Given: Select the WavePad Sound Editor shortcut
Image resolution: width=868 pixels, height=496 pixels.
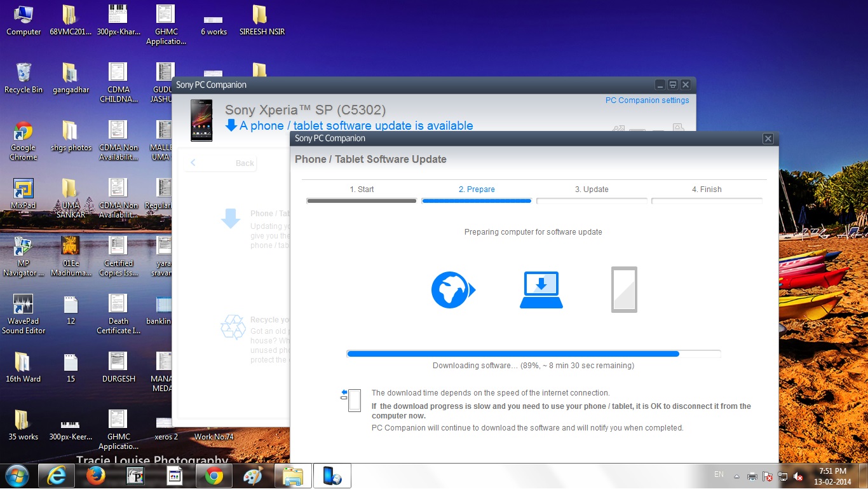Looking at the screenshot, I should (x=24, y=314).
